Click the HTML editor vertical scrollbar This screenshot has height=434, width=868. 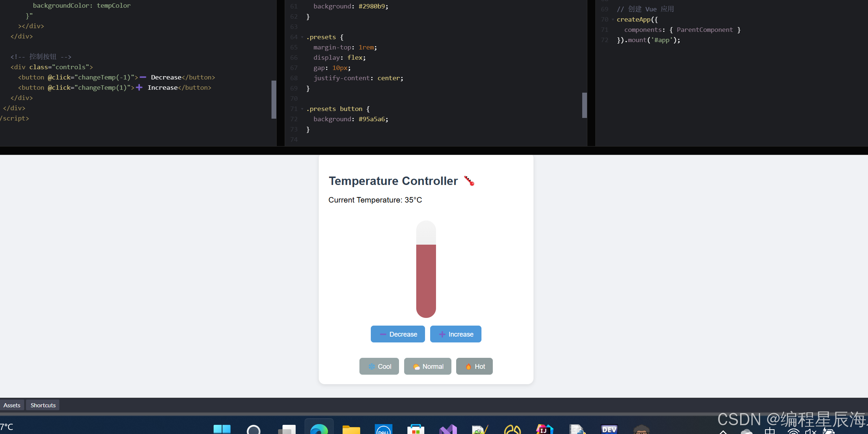point(273,100)
